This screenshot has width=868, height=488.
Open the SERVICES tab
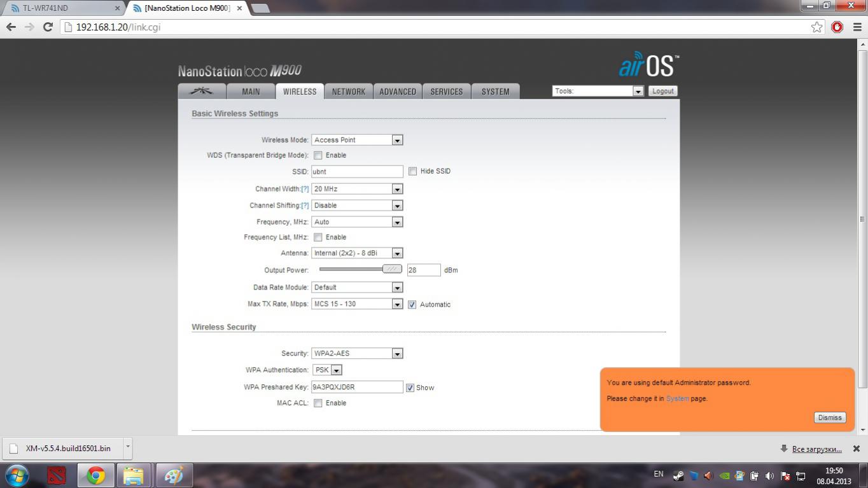[447, 91]
